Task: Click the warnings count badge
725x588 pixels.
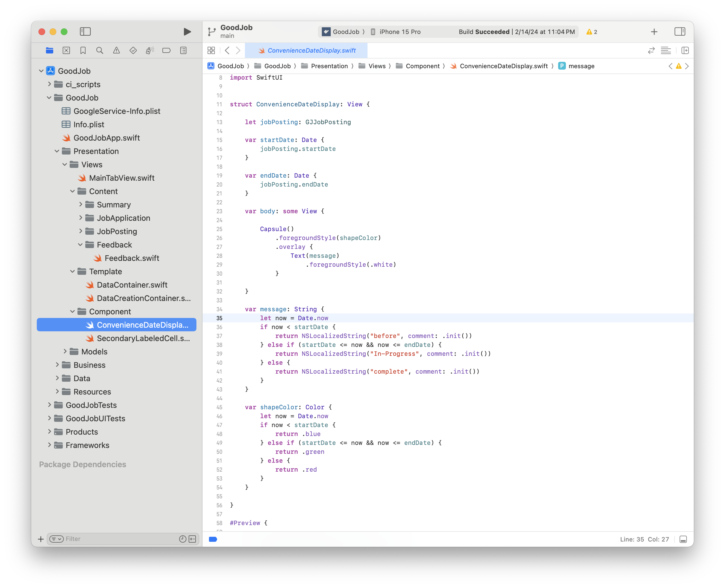Action: coord(592,32)
